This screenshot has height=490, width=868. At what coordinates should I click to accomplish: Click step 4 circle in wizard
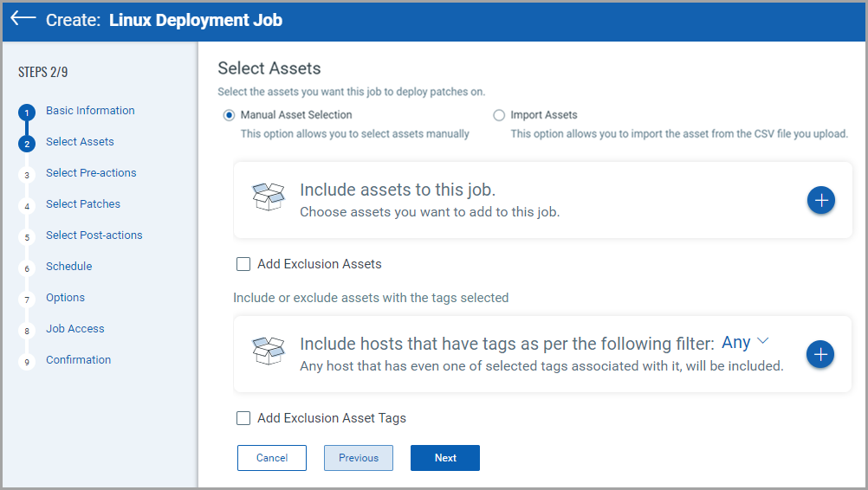point(27,206)
